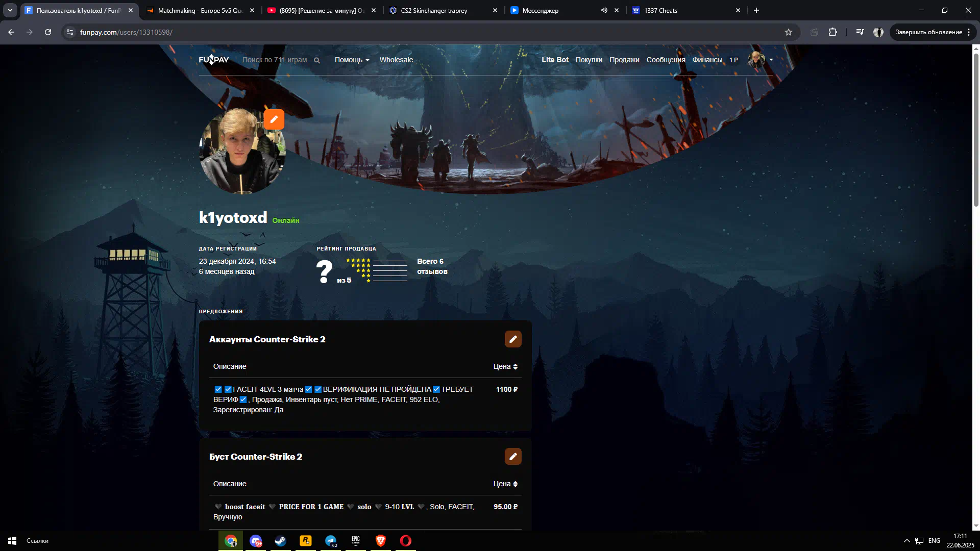View site information icon in address bar

[70, 32]
